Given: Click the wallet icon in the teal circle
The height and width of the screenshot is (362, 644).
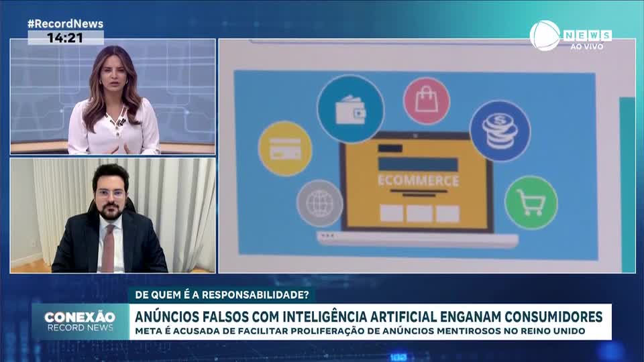Looking at the screenshot, I should 350,109.
